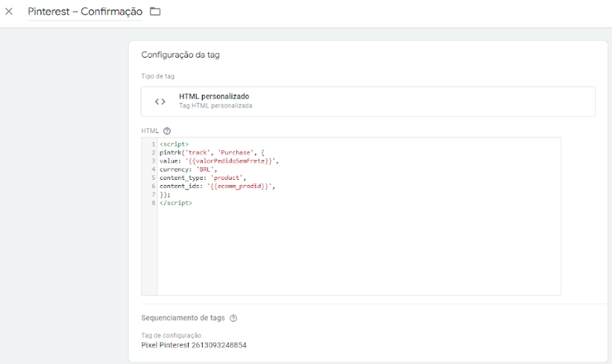Click the closing </script> line
This screenshot has width=612, height=364.
click(175, 203)
